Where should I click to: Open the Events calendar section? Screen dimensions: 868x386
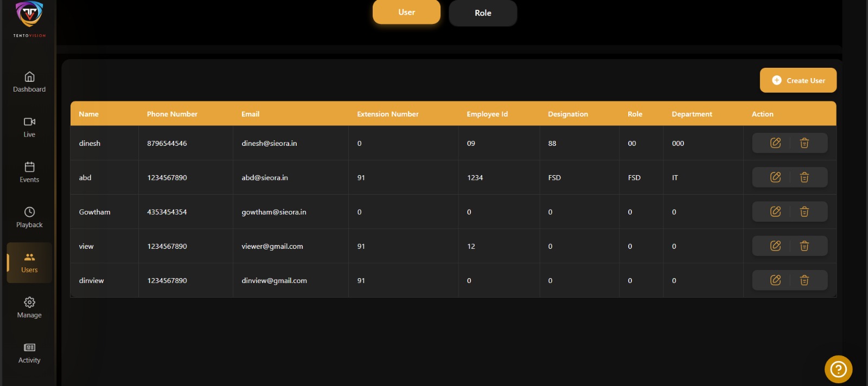[29, 172]
